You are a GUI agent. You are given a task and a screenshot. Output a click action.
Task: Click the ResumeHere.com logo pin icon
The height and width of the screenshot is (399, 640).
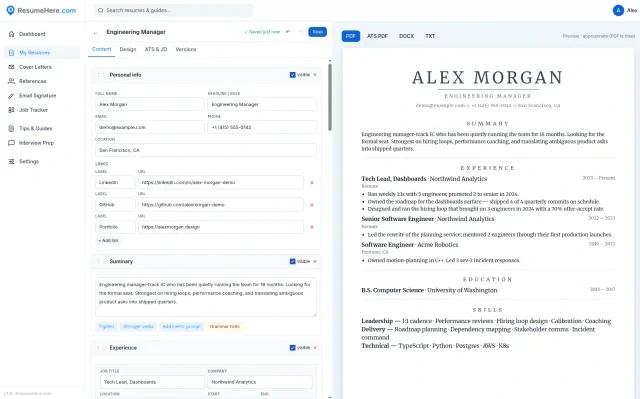(10, 11)
